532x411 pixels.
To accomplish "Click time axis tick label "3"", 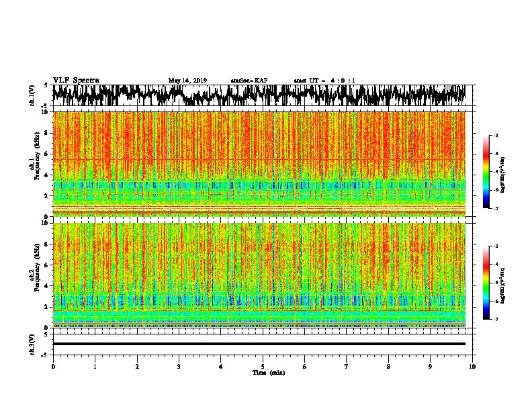I will tap(179, 366).
